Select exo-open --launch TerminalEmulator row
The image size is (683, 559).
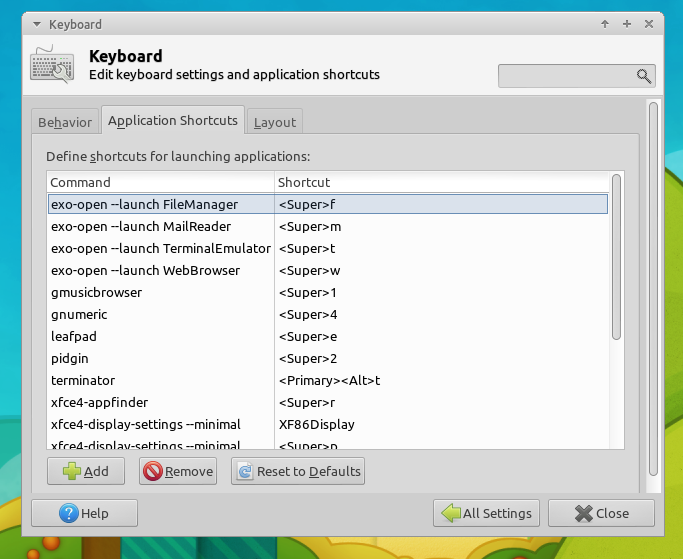pyautogui.click(x=328, y=248)
